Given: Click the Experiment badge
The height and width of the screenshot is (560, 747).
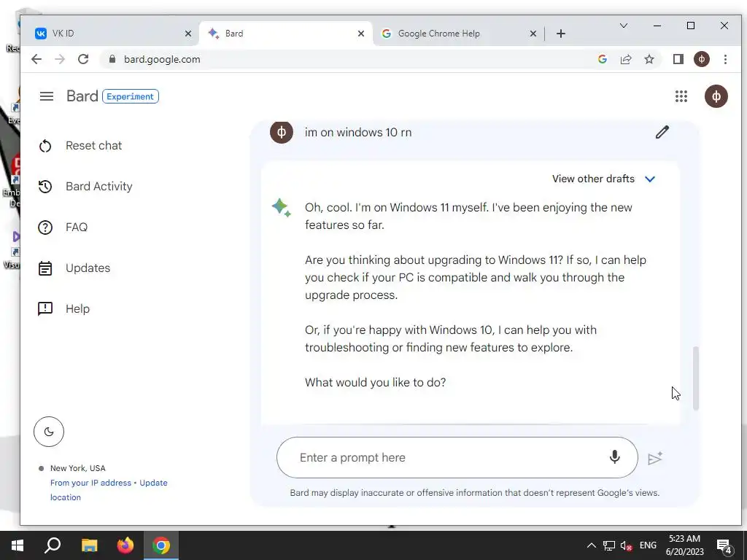Looking at the screenshot, I should (x=130, y=97).
